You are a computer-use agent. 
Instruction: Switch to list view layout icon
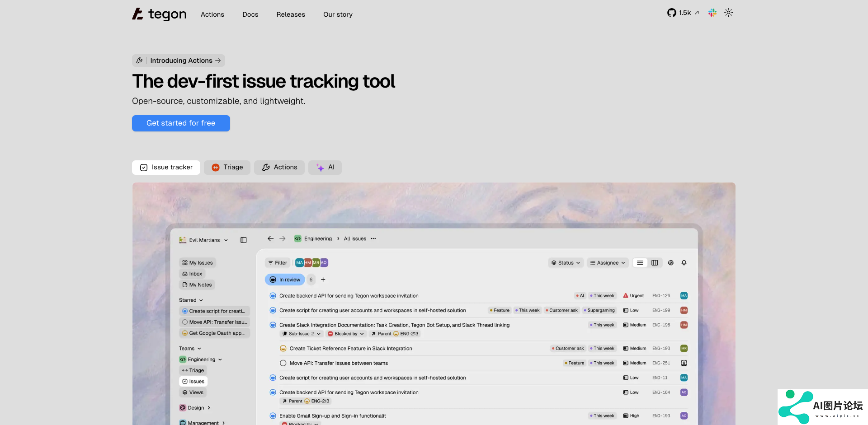[640, 262]
